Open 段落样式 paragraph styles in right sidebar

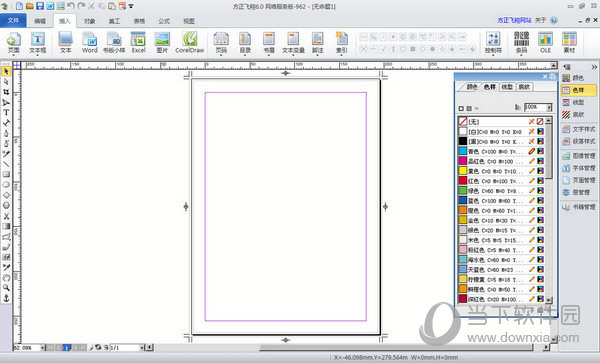(x=579, y=142)
